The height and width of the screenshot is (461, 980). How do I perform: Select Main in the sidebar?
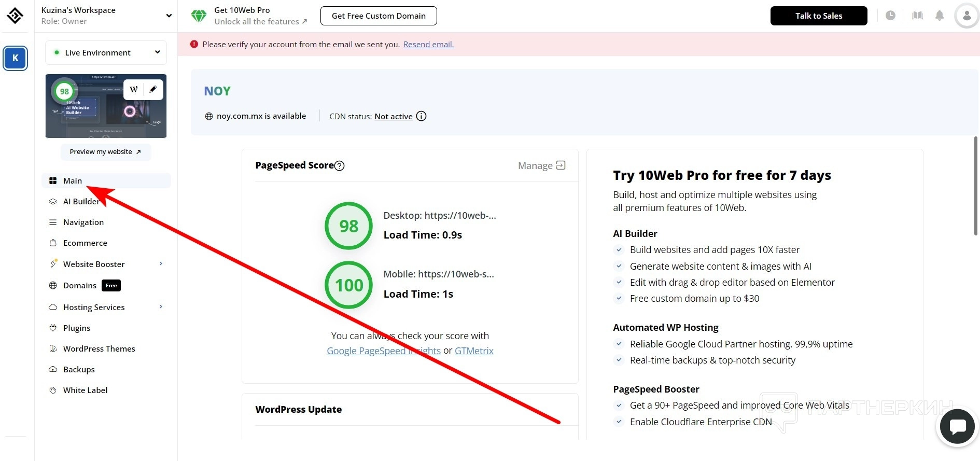(106, 180)
